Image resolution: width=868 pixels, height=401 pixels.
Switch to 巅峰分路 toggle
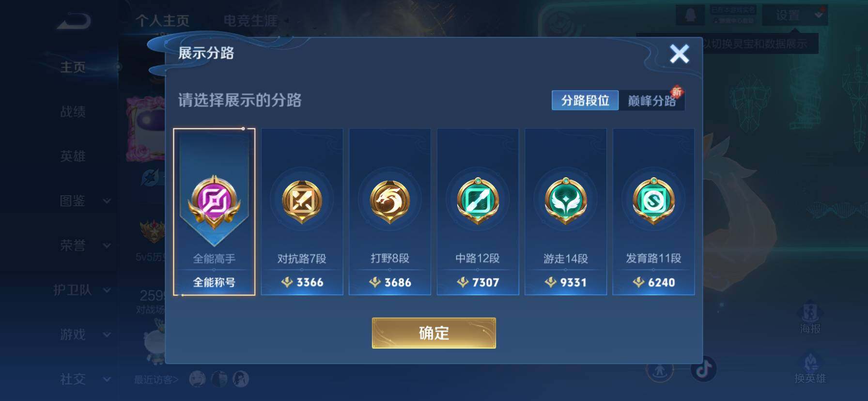click(652, 100)
